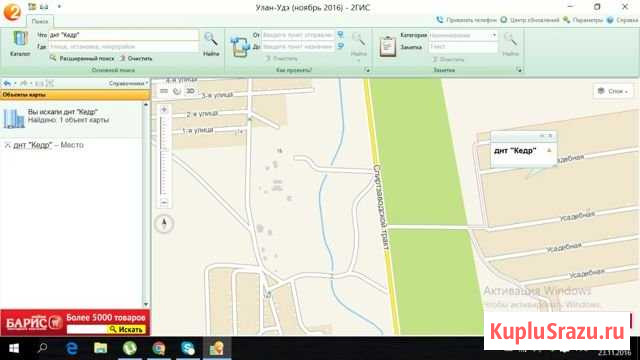Viewport: 640px width, 360px height.
Task: Close the днт "Кедр" map popup
Action: [550, 136]
